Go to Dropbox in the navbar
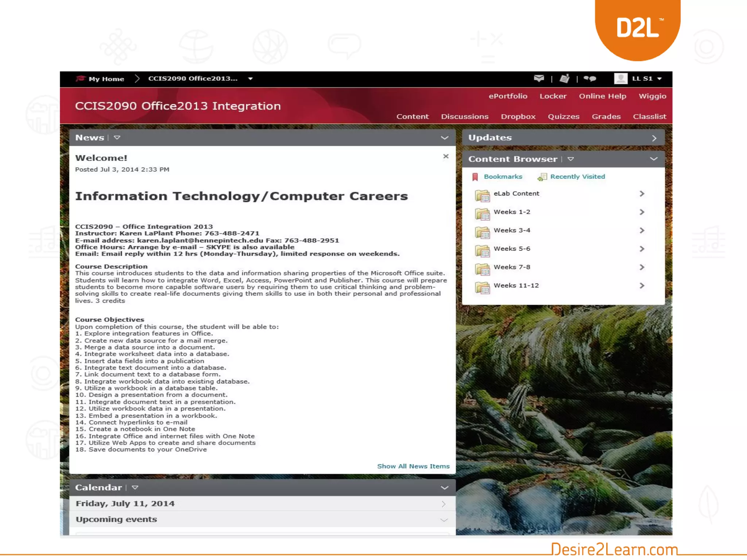 (x=518, y=117)
